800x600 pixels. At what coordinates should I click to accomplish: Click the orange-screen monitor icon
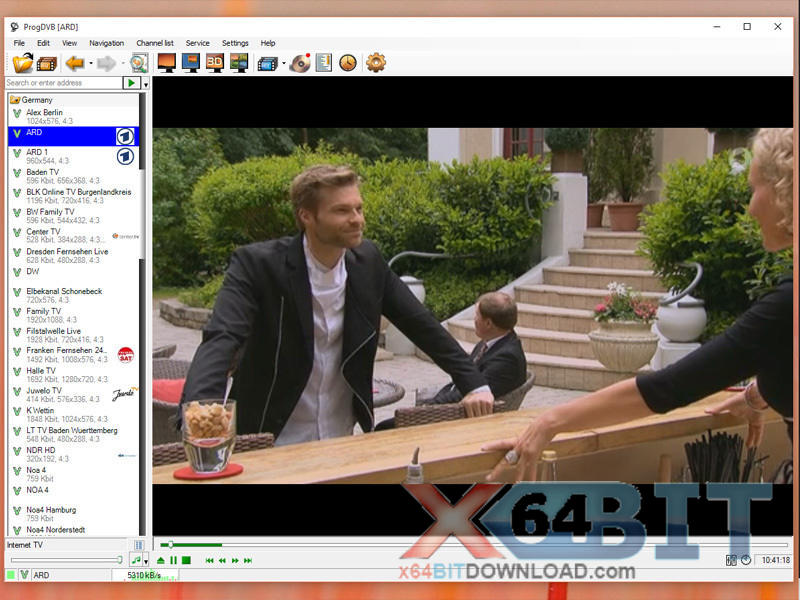pos(167,63)
